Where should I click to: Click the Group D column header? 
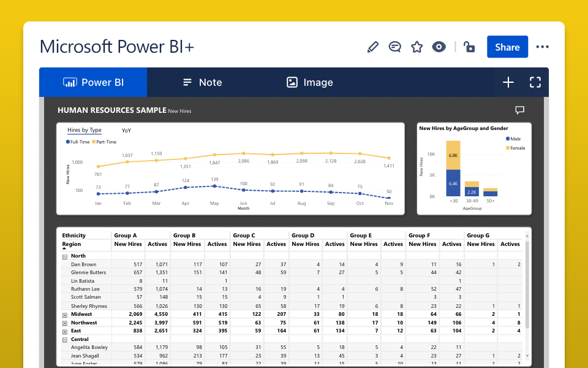pyautogui.click(x=303, y=236)
